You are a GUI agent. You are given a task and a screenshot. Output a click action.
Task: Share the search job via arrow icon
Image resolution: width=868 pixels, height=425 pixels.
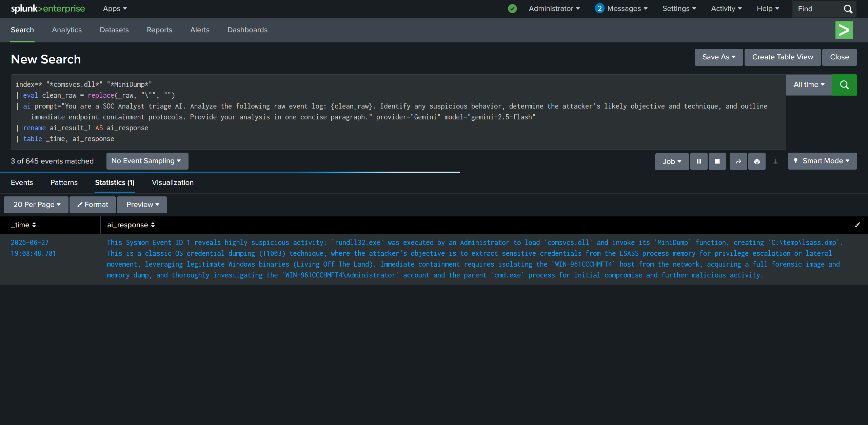[x=738, y=161]
